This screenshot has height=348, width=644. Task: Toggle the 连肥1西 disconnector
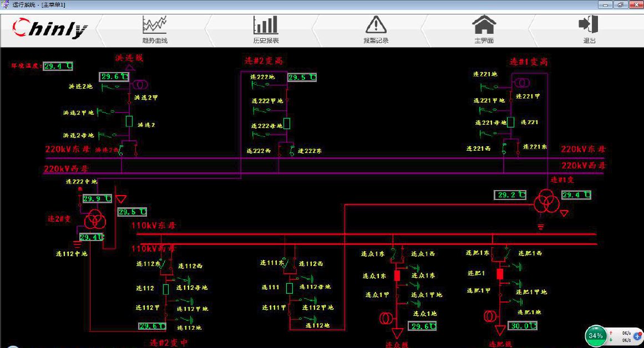[508, 253]
